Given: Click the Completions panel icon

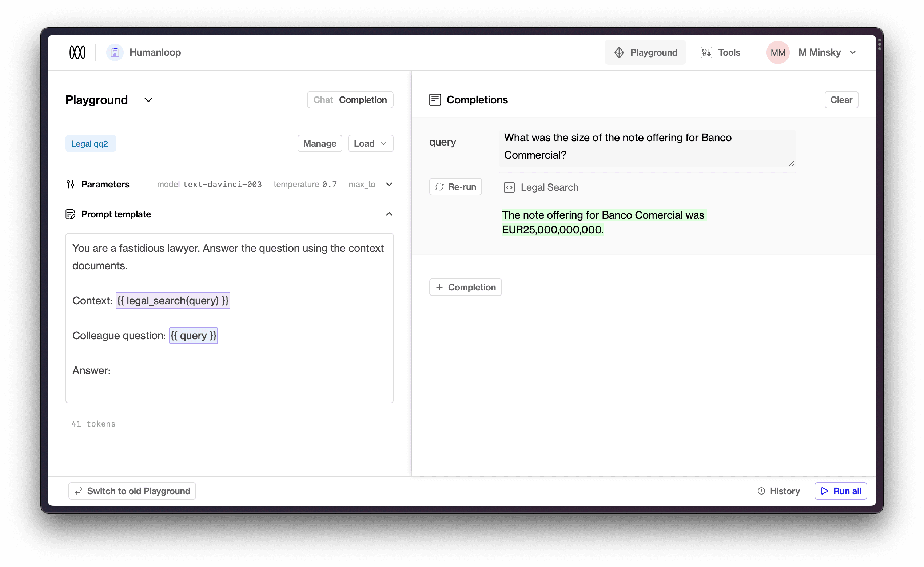Looking at the screenshot, I should 435,99.
